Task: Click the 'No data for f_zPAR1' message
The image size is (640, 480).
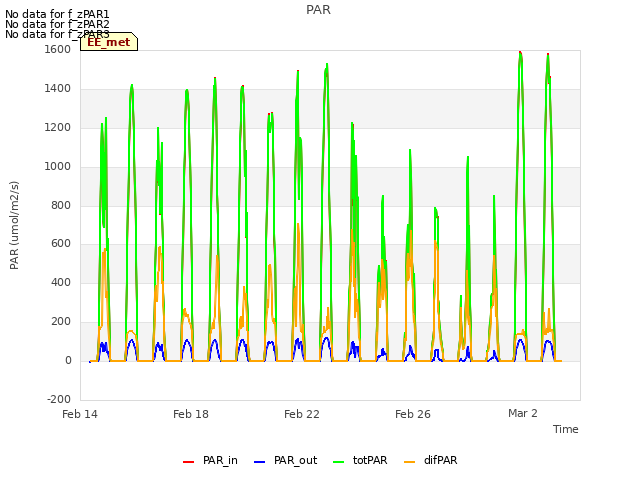Action: coord(57,14)
